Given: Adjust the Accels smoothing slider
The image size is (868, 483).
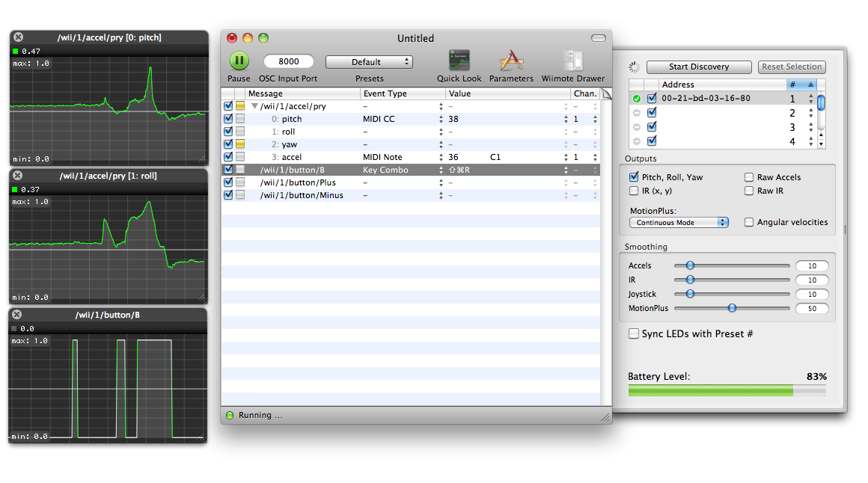Looking at the screenshot, I should point(691,265).
